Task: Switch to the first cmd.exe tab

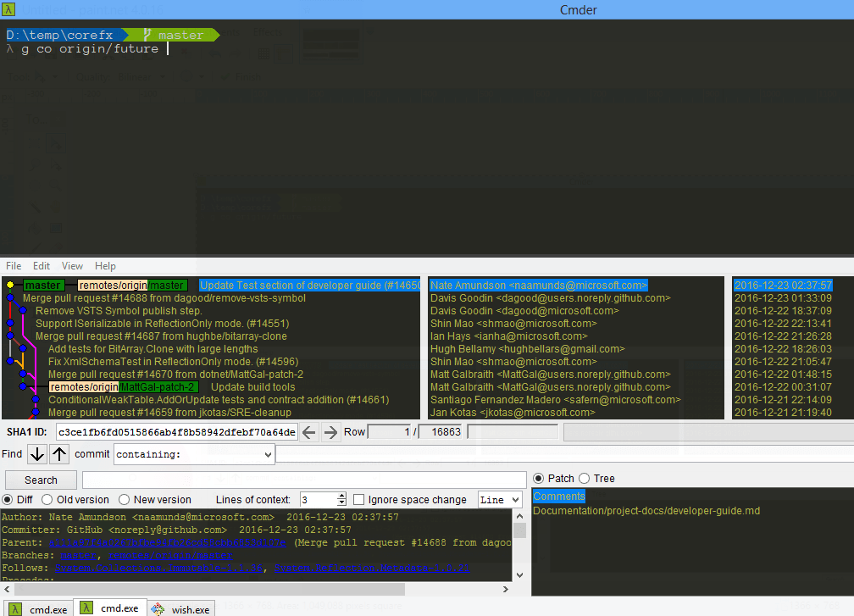Action: [x=39, y=609]
